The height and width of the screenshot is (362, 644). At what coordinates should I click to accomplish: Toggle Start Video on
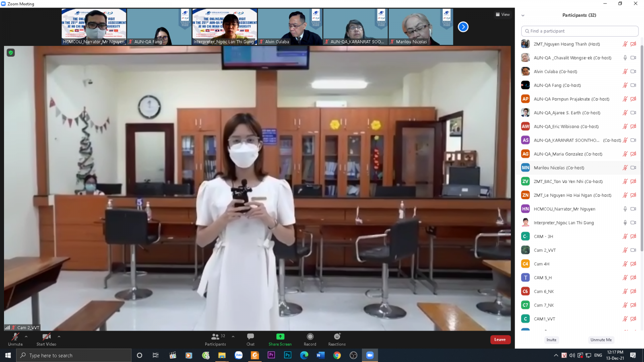46,337
